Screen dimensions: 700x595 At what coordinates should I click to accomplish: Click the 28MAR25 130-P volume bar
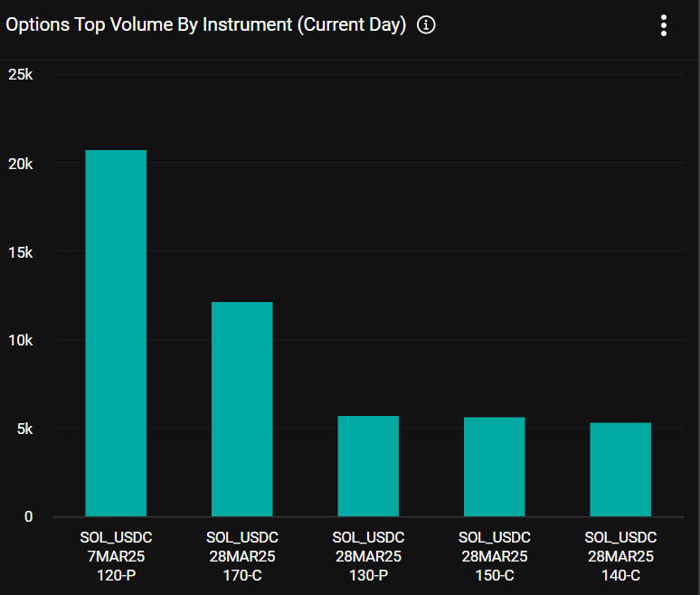[x=368, y=466]
